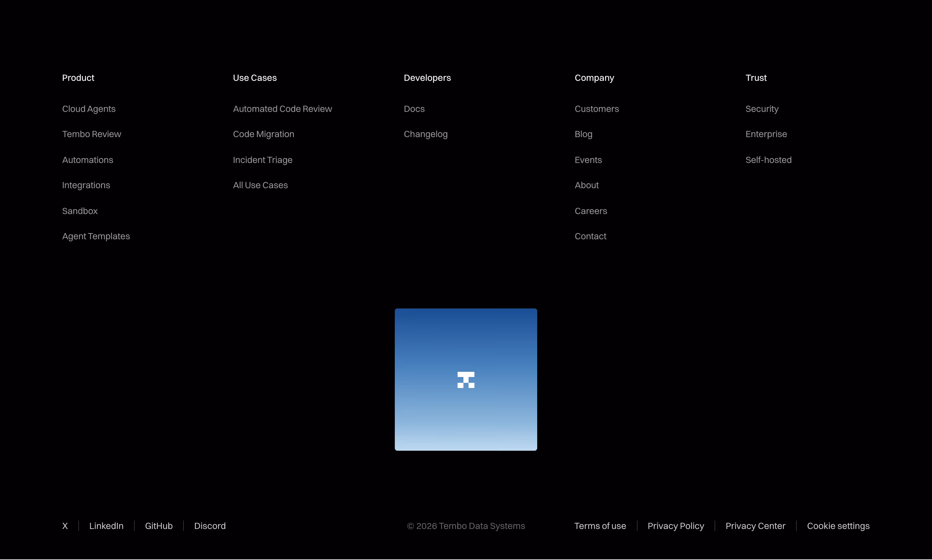
Task: Click the Company heading
Action: coord(594,78)
